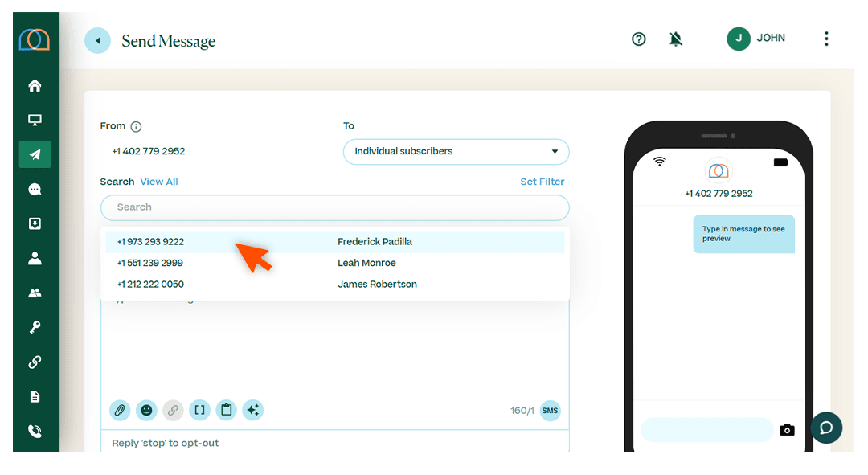
Task: Open the link chain sidebar icon
Action: click(35, 362)
